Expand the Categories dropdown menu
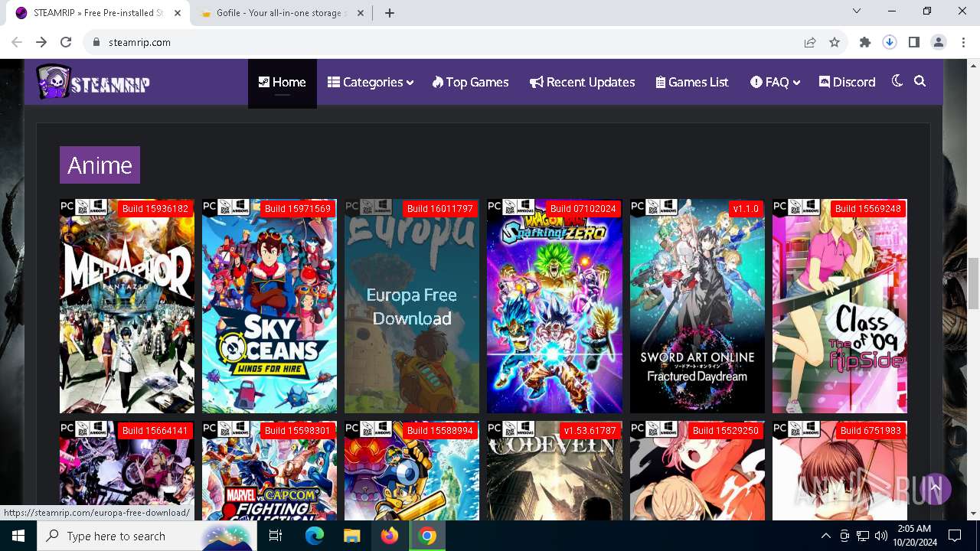The height and width of the screenshot is (551, 980). click(371, 82)
